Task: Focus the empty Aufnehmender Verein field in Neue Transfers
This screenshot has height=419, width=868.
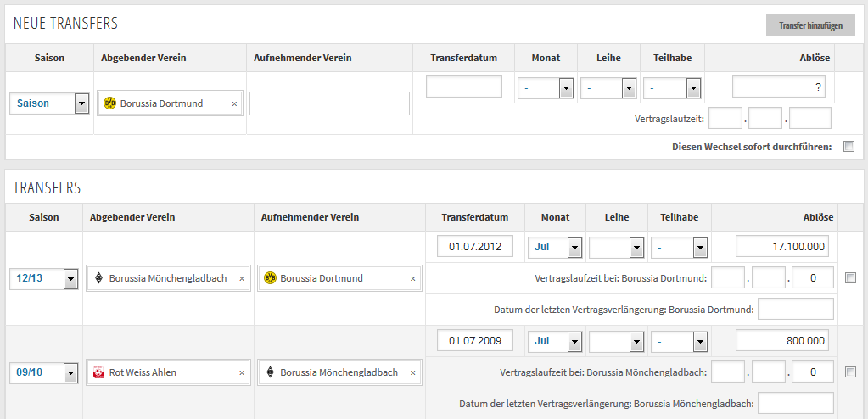Action: [329, 103]
